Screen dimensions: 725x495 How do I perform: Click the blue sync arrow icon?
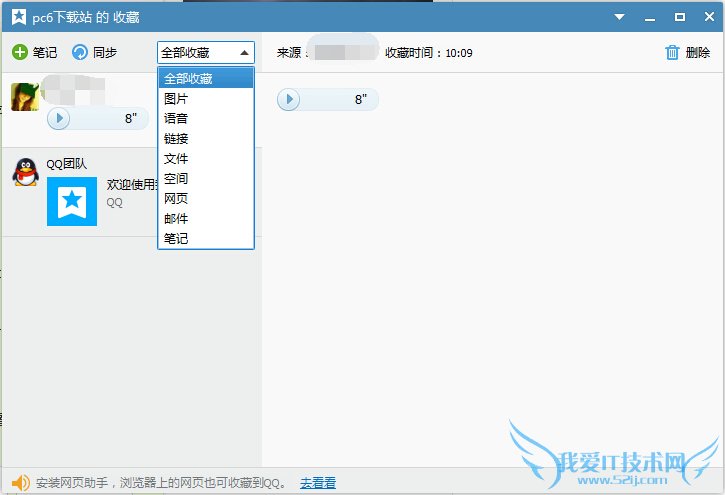80,52
